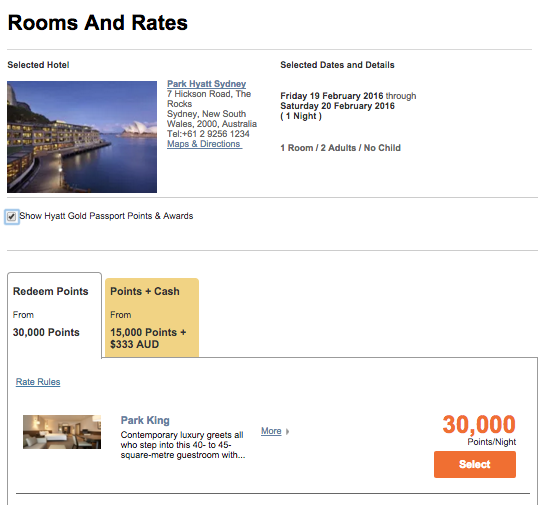Expand More details for Park King
Image resolution: width=544 pixels, height=505 pixels.
(271, 431)
